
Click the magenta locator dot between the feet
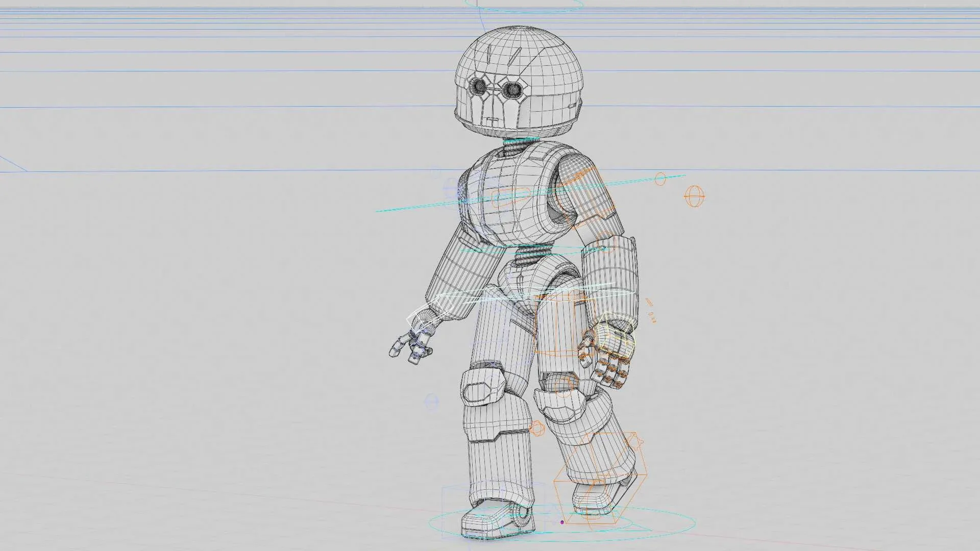click(x=562, y=522)
